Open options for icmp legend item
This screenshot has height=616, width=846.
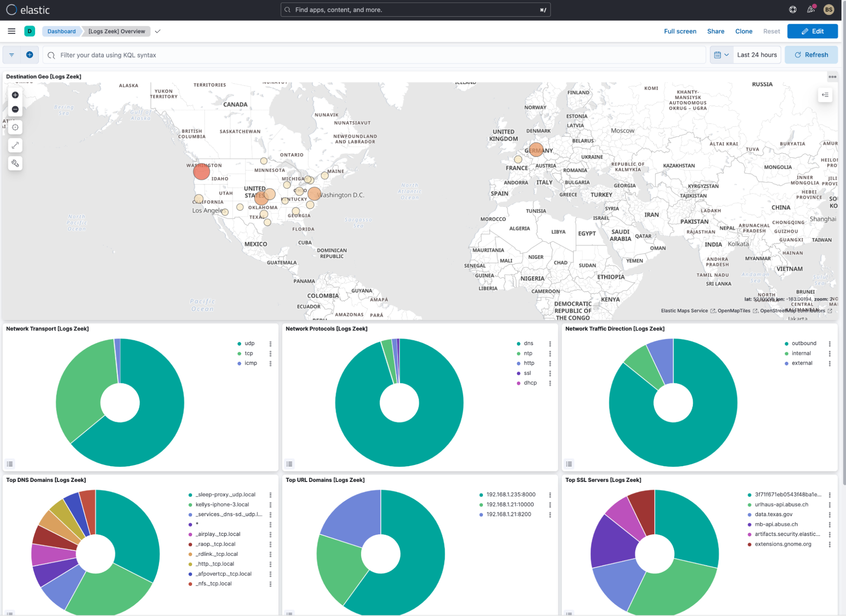coord(270,363)
